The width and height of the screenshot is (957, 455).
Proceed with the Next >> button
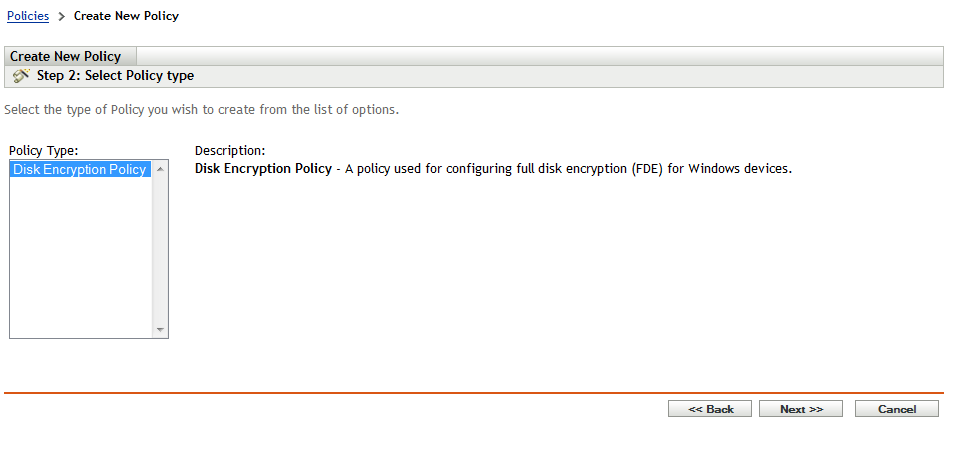[x=801, y=409]
